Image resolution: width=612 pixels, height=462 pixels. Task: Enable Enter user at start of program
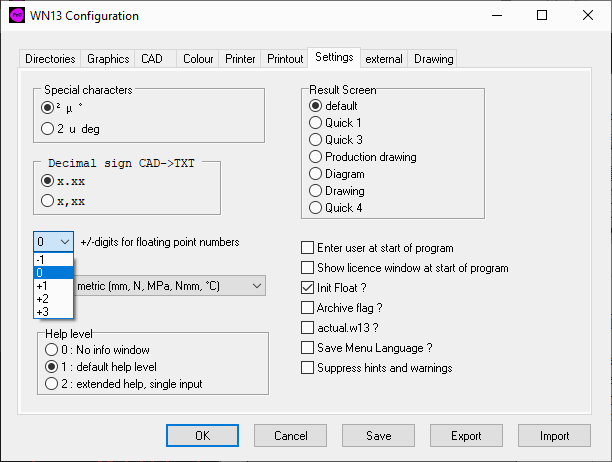coord(309,248)
